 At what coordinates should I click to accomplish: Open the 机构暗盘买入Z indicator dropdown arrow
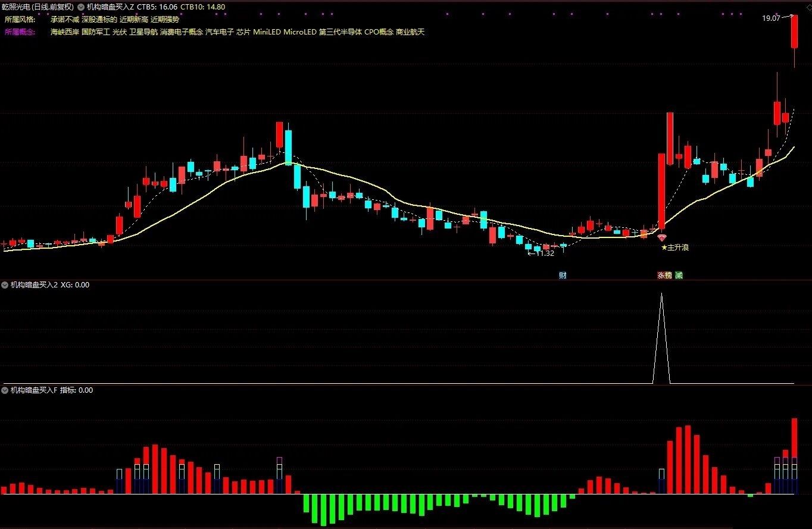[80, 7]
